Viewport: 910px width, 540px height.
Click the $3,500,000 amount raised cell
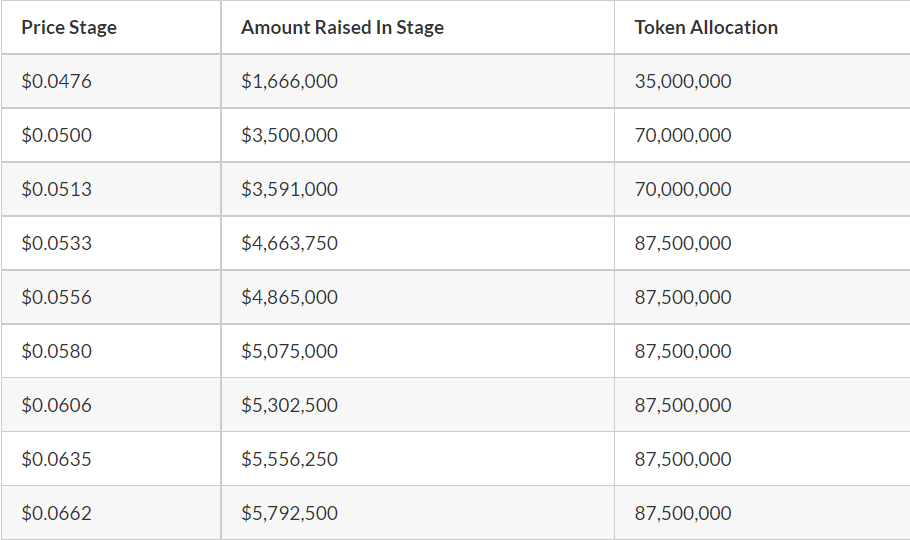[x=417, y=135]
